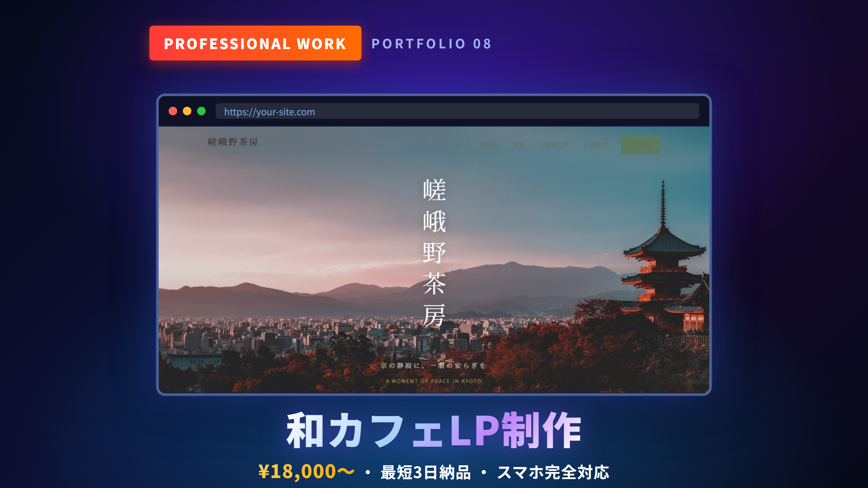Open the 想い navigation link
The height and width of the screenshot is (488, 868).
coord(461,145)
